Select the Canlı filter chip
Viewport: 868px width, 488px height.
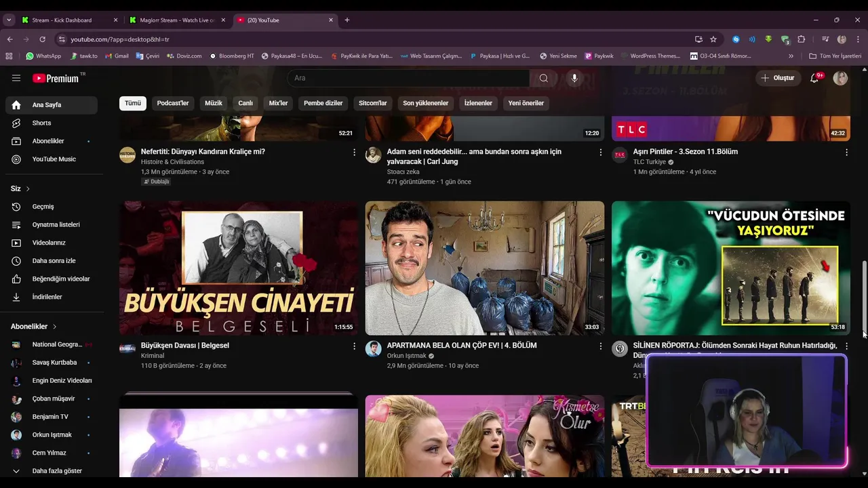[245, 103]
